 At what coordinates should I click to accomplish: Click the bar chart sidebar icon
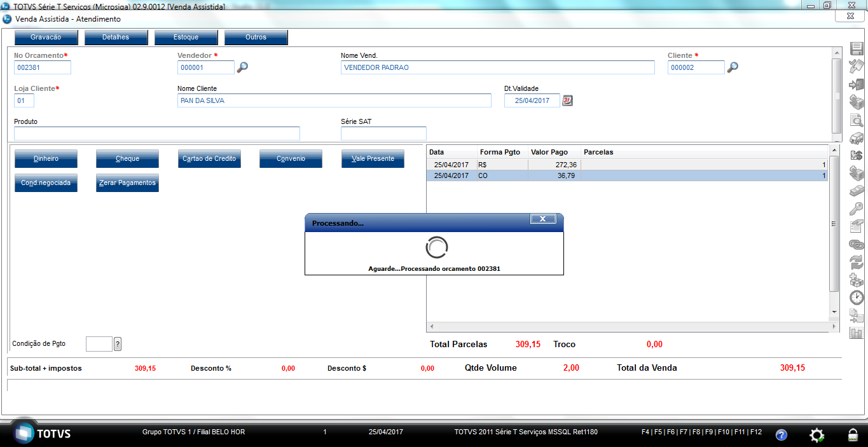coord(857,333)
